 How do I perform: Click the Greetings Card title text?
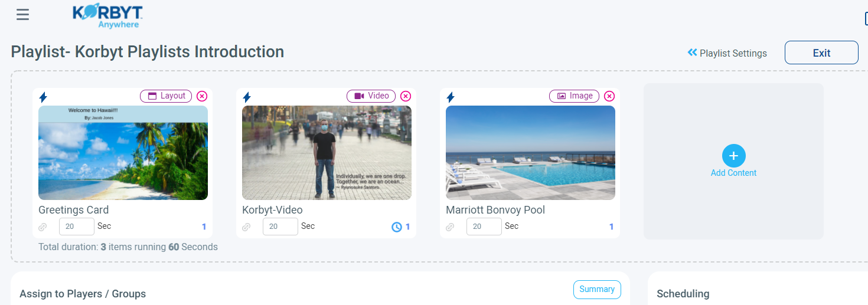coord(73,210)
